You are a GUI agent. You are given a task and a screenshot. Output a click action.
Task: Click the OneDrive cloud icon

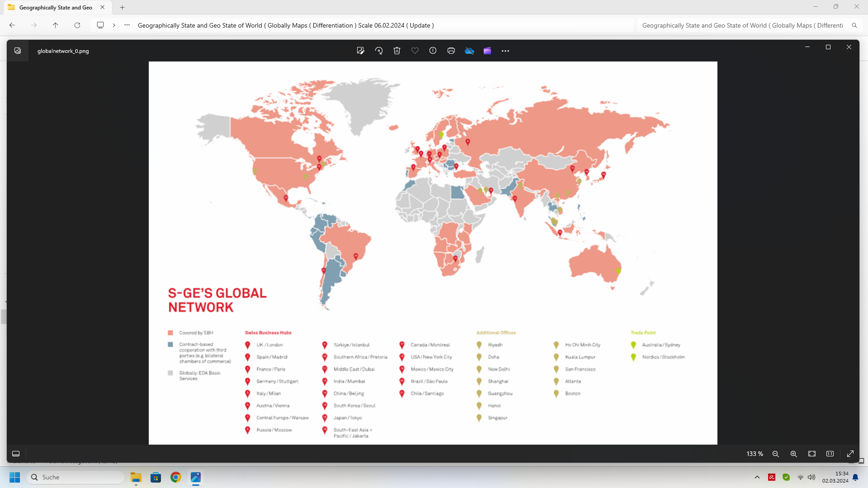point(469,51)
